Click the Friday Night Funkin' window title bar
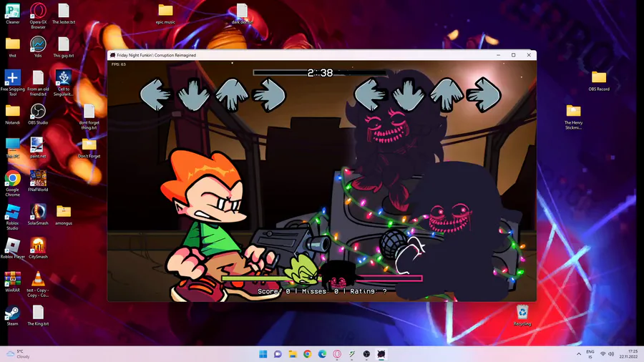Viewport: 644px width, 362px height. coord(321,55)
